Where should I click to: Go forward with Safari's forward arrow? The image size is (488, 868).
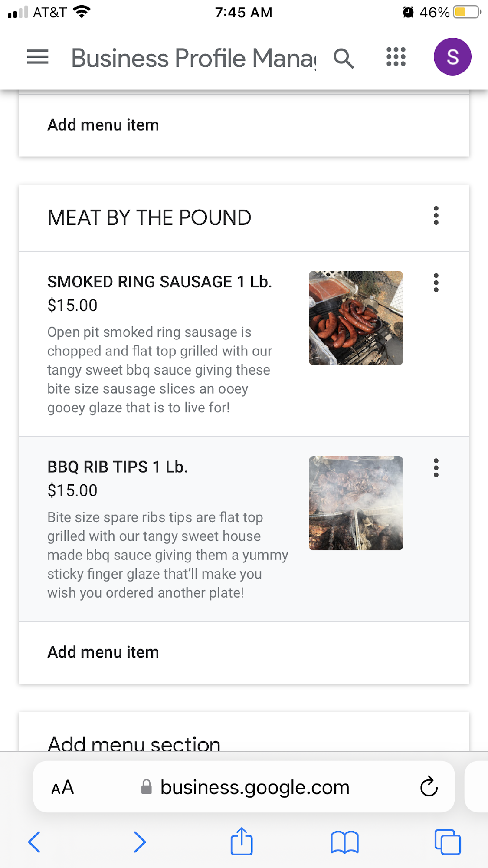tap(139, 842)
